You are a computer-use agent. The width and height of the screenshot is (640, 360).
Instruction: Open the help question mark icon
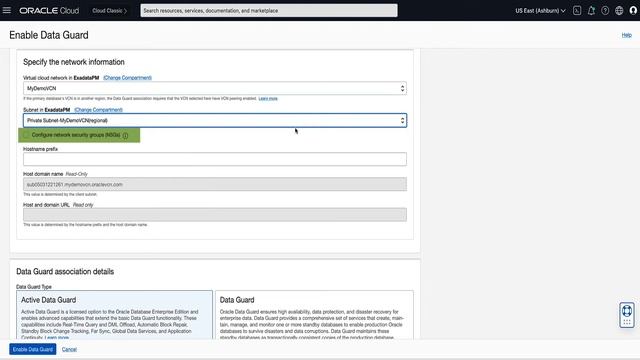click(x=605, y=11)
